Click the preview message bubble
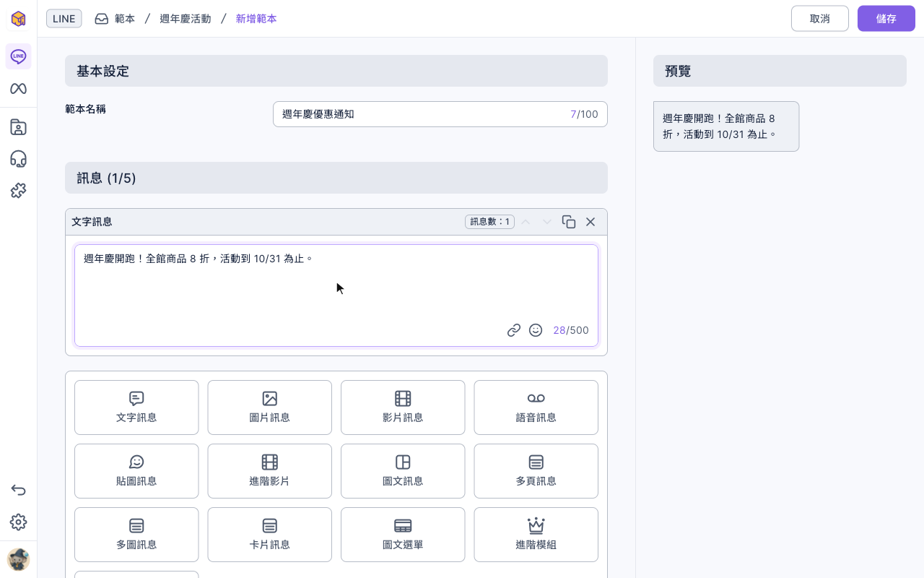Screen dimensions: 924x578 click(726, 126)
